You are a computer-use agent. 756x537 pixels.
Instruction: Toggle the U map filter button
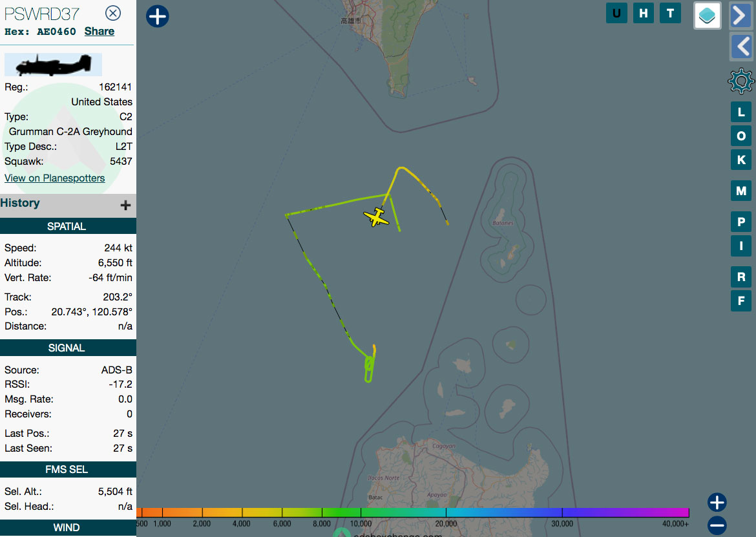(x=616, y=13)
